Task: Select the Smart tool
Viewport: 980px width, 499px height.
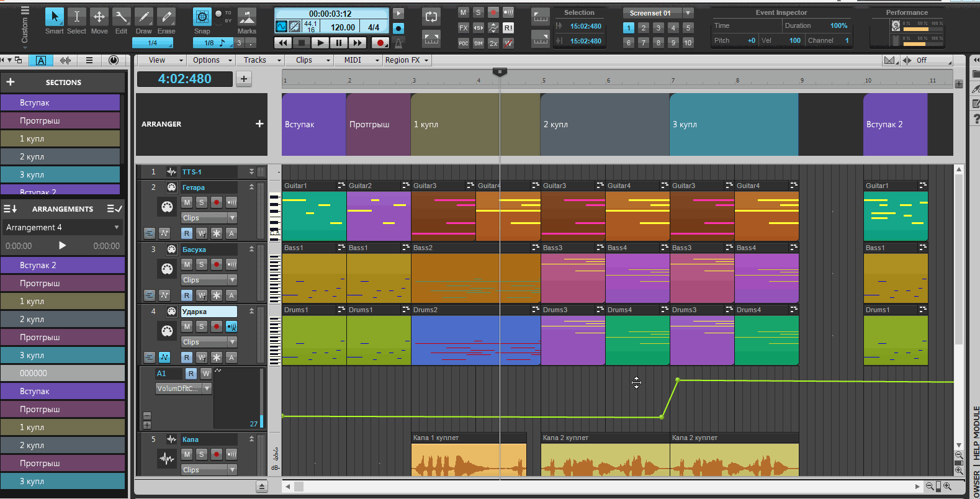Action: pyautogui.click(x=54, y=17)
